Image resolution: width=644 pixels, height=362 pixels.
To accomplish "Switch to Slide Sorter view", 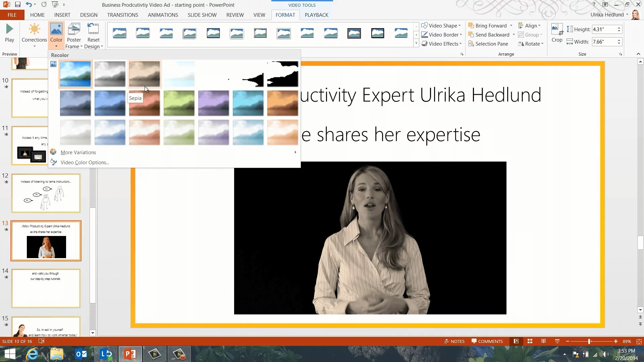I will tap(530, 341).
